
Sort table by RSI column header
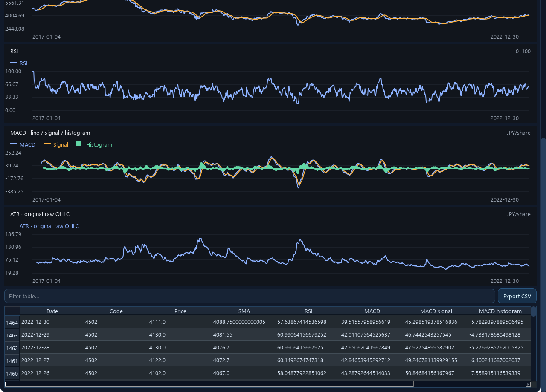pyautogui.click(x=308, y=311)
